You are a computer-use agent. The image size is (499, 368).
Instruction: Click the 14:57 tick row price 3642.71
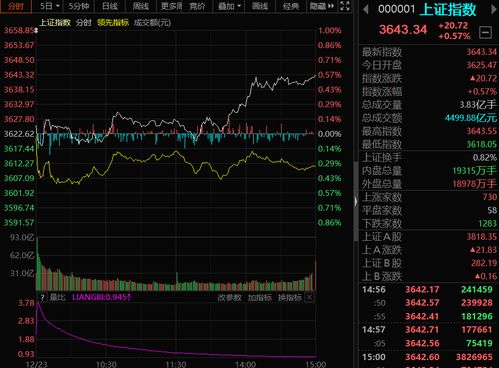tap(422, 330)
